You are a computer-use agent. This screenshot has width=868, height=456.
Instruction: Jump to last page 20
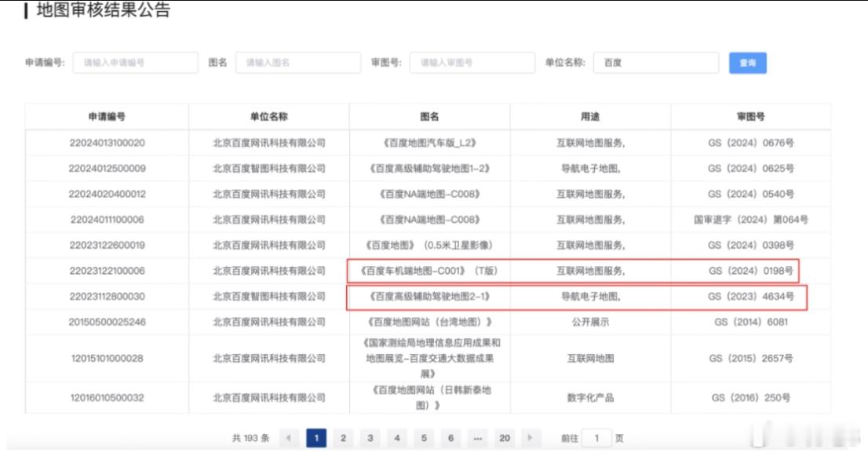505,438
